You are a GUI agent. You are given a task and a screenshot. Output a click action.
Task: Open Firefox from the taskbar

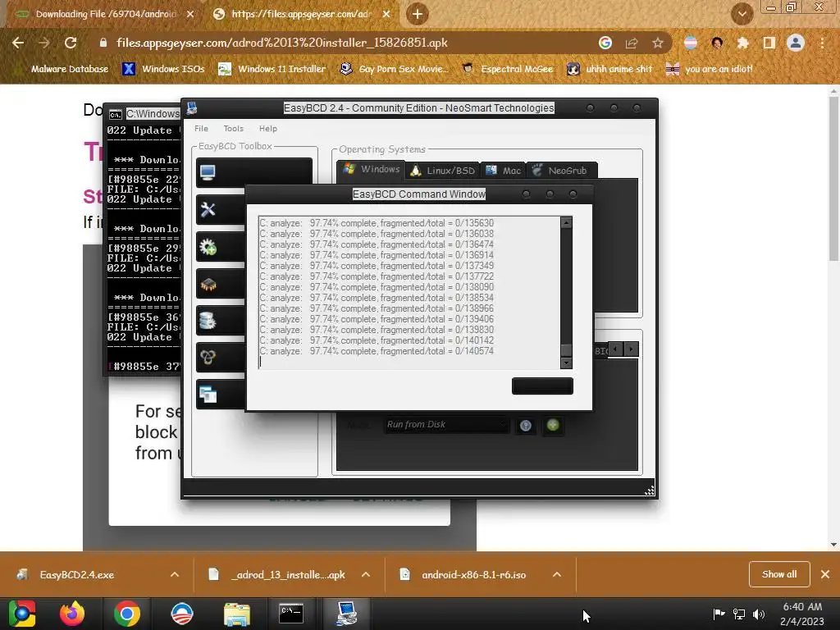click(72, 614)
